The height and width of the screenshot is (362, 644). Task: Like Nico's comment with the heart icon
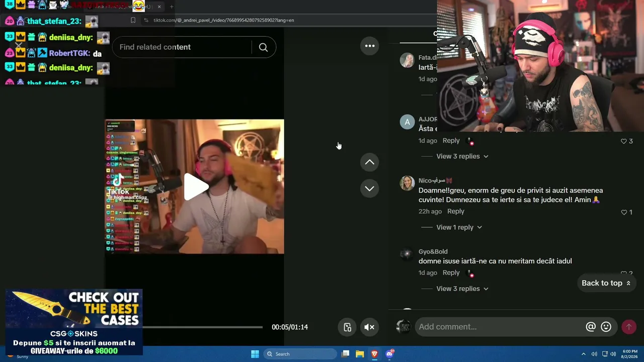click(624, 212)
